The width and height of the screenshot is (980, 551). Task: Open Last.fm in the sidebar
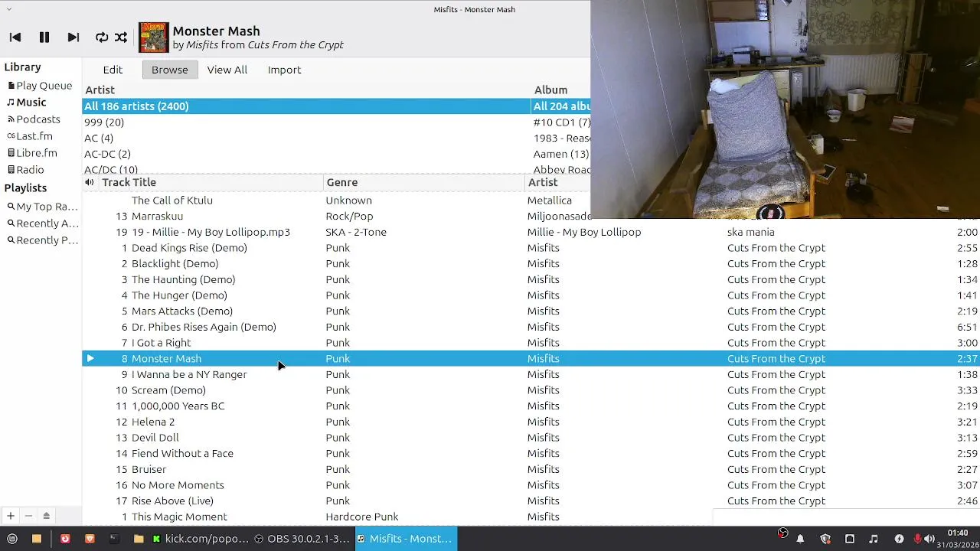pos(30,136)
